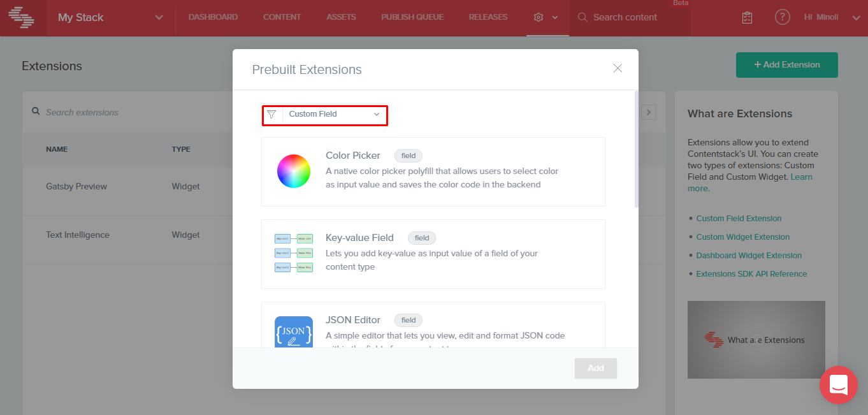Open the Extensions SDK API Reference link
Viewport: 868px width, 415px height.
click(x=751, y=274)
